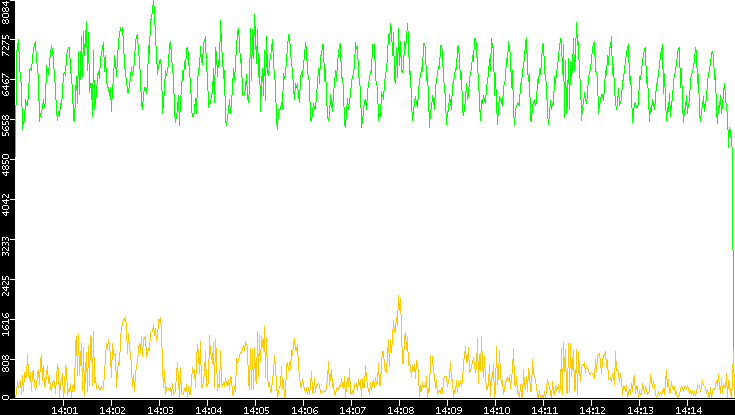Click the 7275 value on vertical axis
The image size is (735, 415).
pyautogui.click(x=6, y=46)
